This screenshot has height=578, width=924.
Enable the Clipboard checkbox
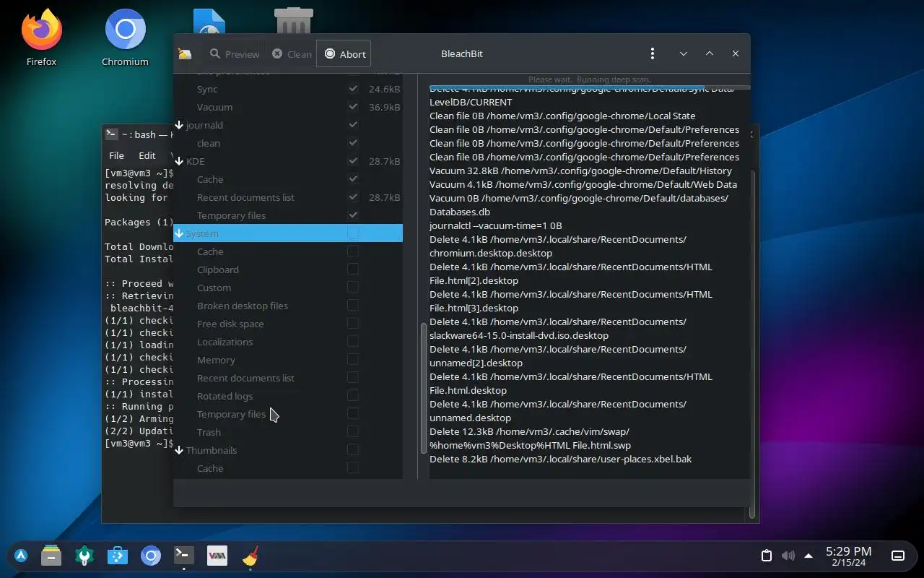(x=353, y=269)
